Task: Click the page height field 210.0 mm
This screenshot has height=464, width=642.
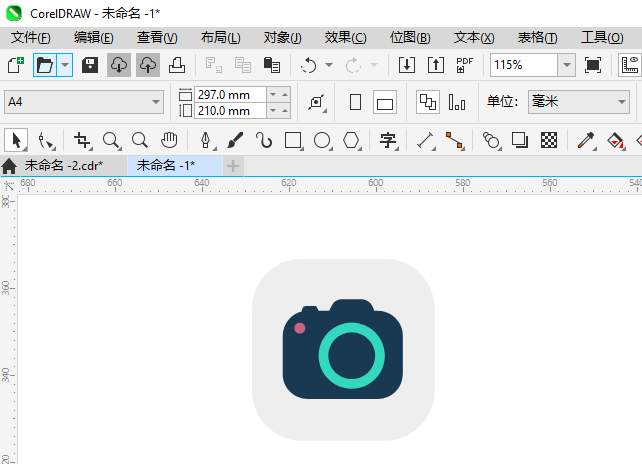Action: click(x=230, y=111)
